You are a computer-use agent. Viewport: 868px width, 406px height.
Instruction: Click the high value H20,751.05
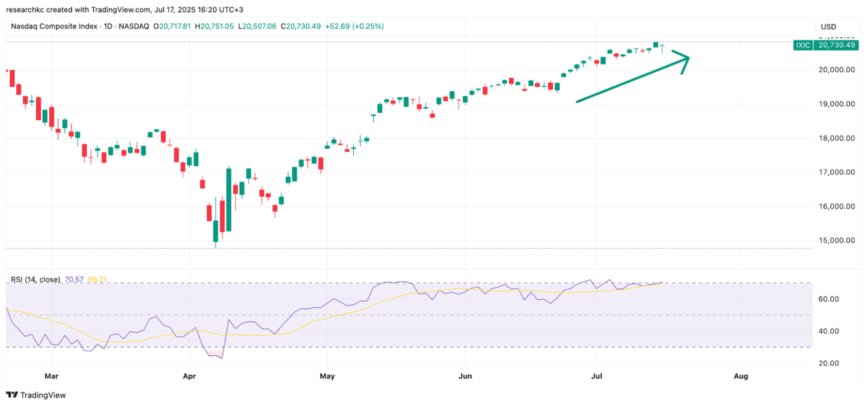216,27
